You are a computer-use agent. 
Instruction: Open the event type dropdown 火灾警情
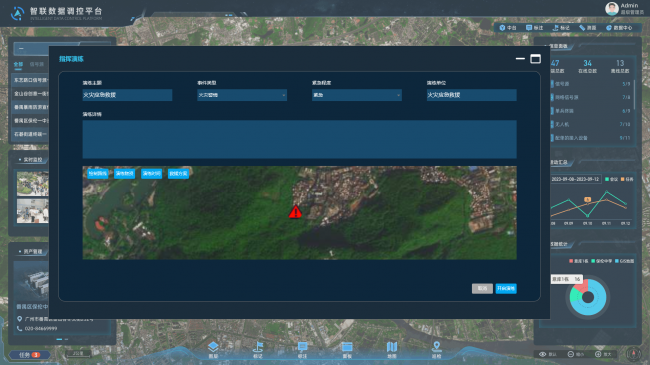tap(242, 95)
